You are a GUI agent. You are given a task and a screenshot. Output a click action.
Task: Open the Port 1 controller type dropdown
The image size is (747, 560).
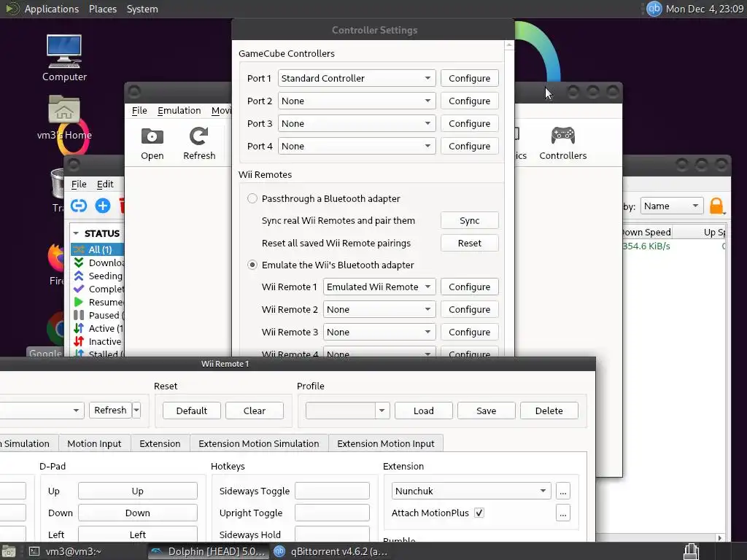point(356,78)
